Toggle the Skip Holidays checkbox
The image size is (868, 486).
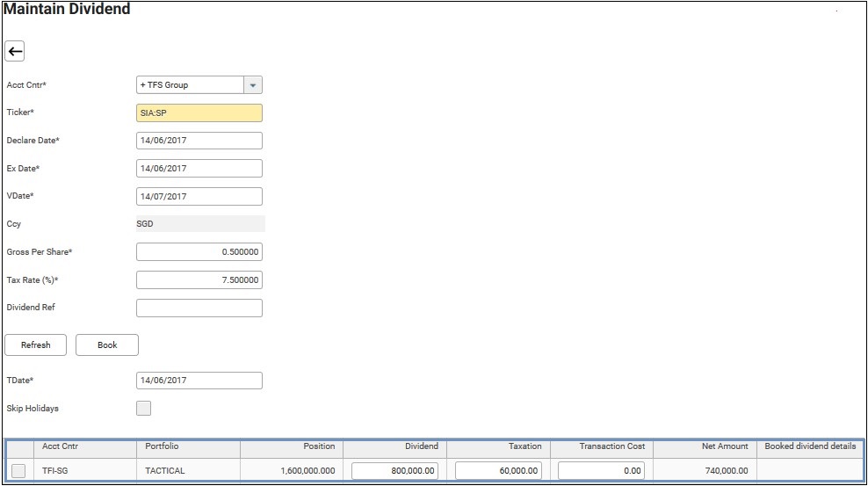(x=144, y=408)
